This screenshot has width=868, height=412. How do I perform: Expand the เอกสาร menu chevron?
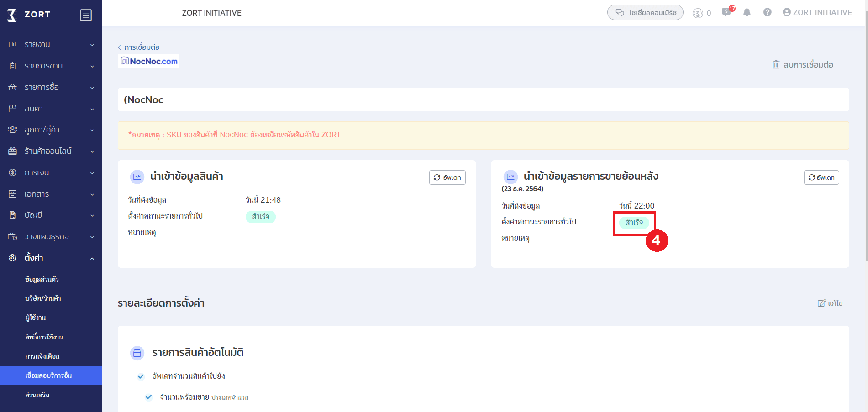(92, 194)
